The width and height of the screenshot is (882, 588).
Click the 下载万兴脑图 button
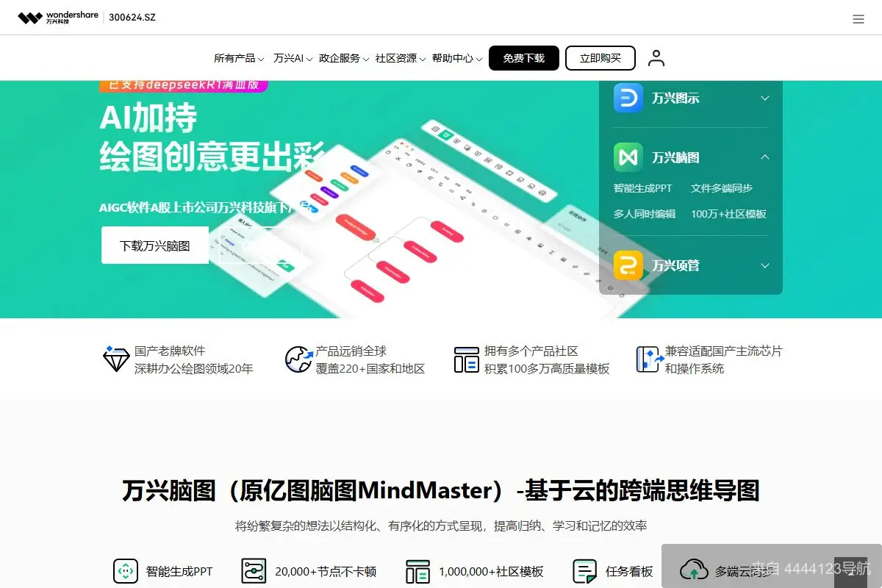coord(154,245)
